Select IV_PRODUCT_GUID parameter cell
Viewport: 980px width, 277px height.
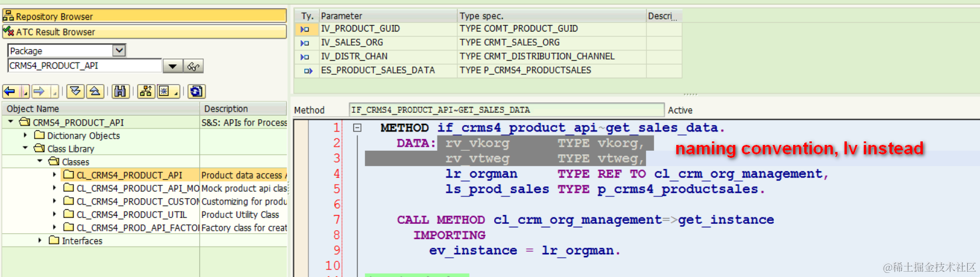pyautogui.click(x=388, y=29)
